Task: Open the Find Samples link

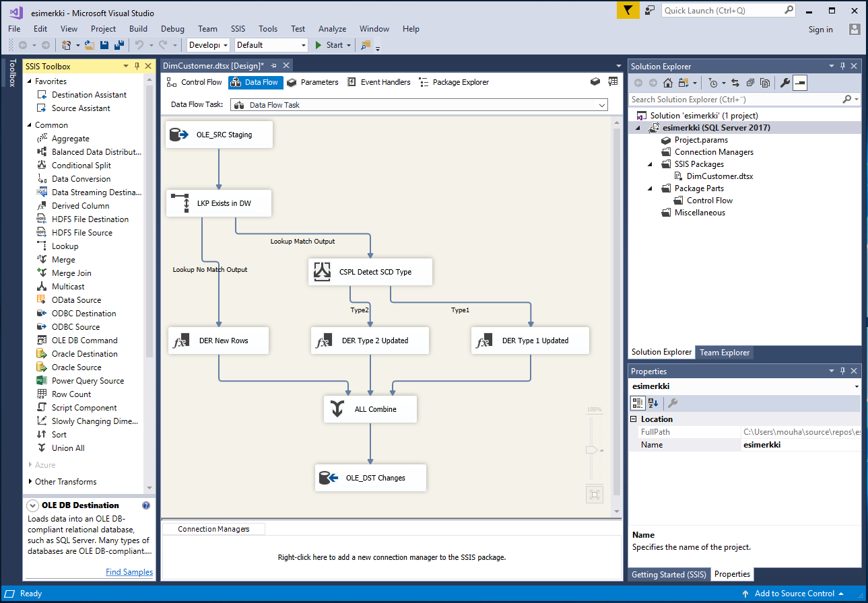Action: click(x=129, y=572)
